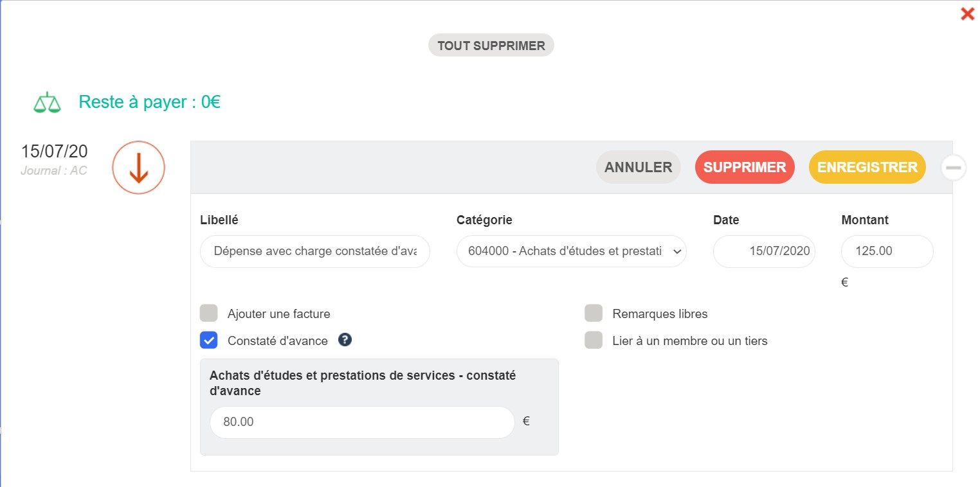Click the TOUT SUPPRIMER button
This screenshot has height=487, width=980.
click(491, 46)
